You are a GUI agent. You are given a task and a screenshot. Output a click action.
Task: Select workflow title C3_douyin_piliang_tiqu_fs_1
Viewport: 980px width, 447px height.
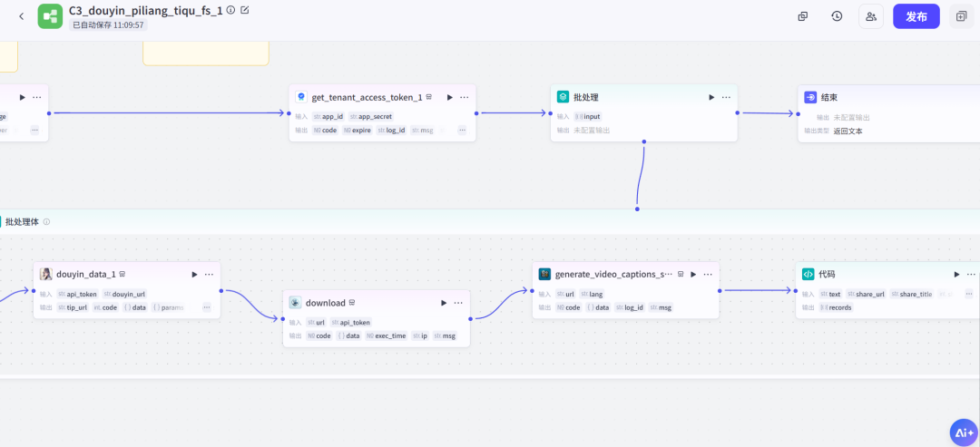145,11
